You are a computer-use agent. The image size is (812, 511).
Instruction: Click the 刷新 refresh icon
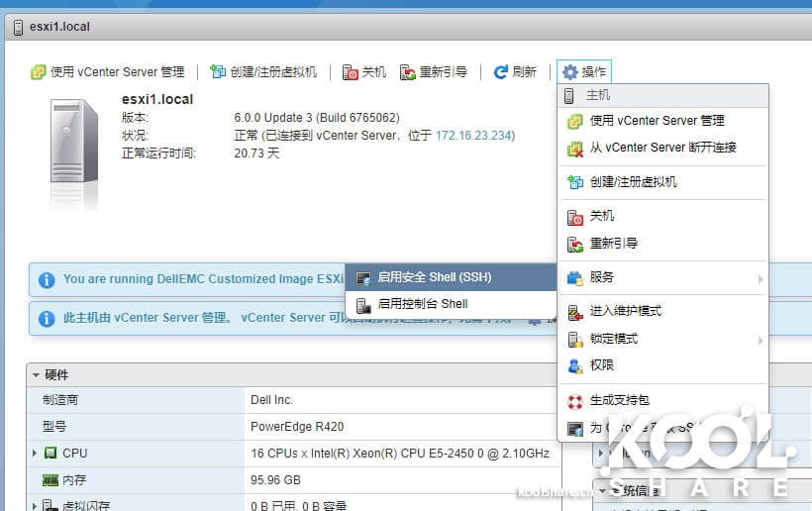pos(501,72)
